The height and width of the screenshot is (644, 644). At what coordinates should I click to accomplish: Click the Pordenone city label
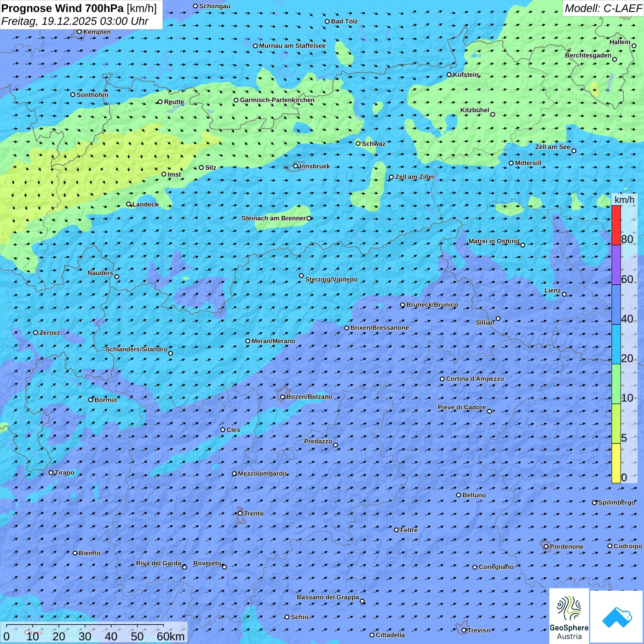click(x=567, y=546)
